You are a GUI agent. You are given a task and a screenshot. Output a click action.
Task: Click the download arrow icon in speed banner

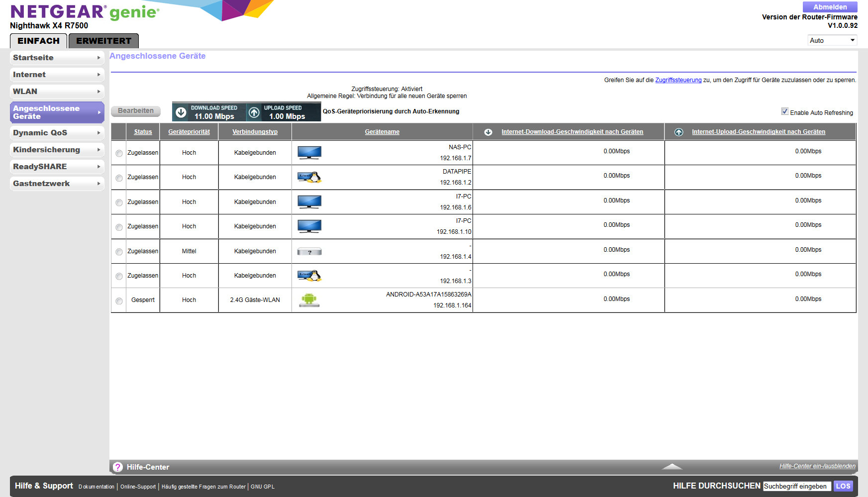[x=181, y=112]
